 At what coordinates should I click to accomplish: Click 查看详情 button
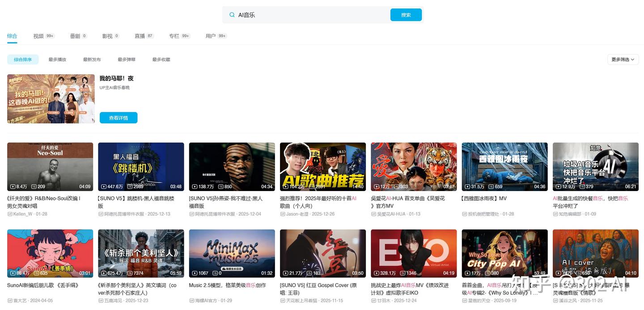[119, 118]
